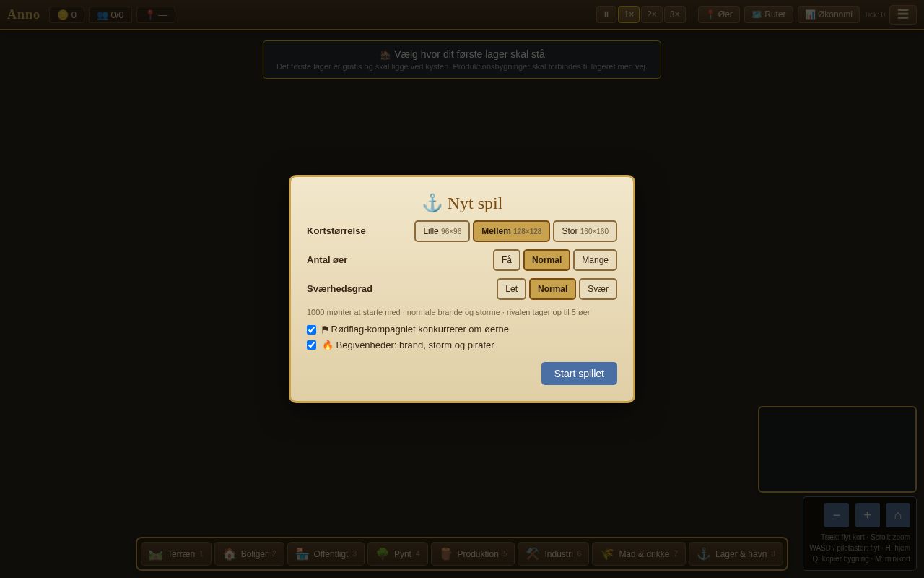Toggle Rødflag-kompagniet competitor checkbox
Viewport: 924px width, 578px height.
click(x=312, y=329)
